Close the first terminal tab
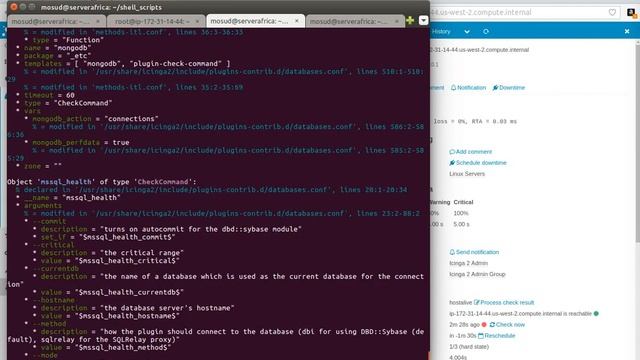This screenshot has height=360, width=640. tap(98, 21)
